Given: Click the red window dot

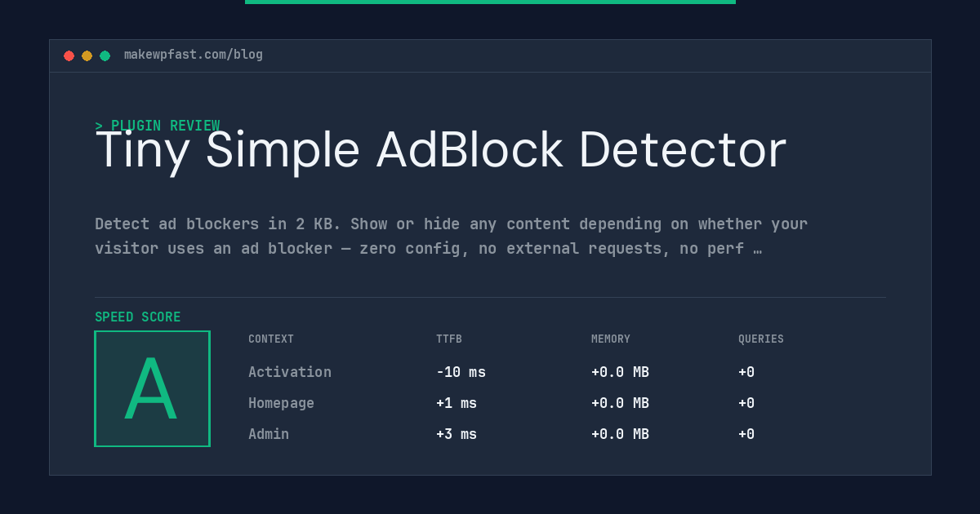Looking at the screenshot, I should 69,55.
